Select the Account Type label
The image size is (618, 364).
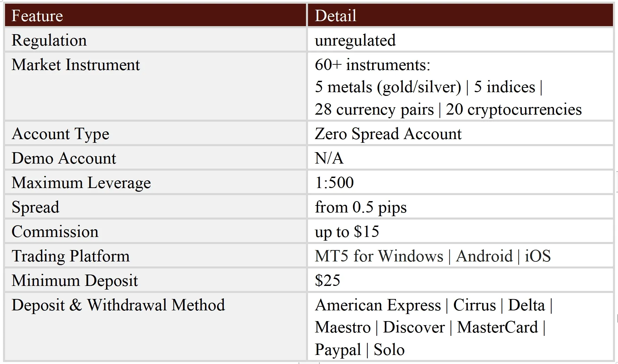[x=60, y=134]
